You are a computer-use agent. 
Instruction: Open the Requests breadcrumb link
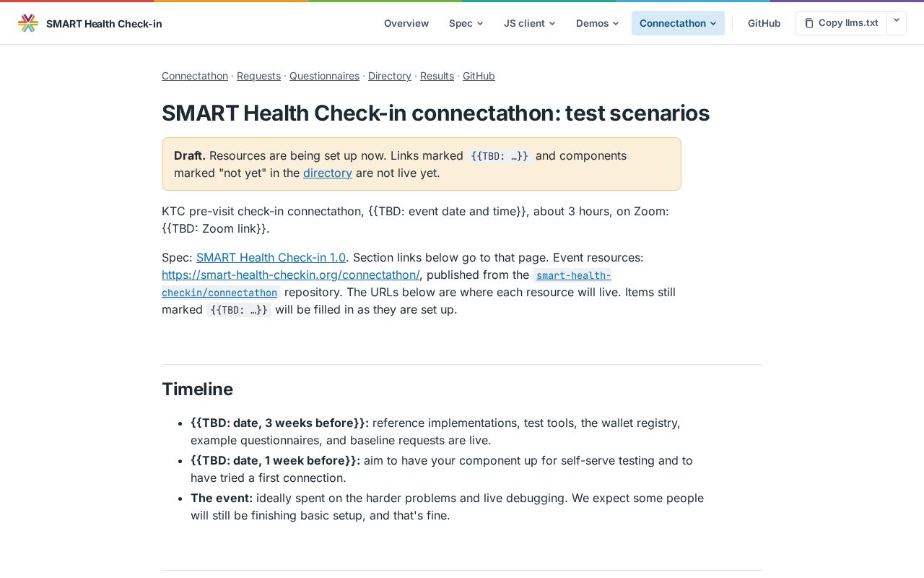click(x=258, y=76)
